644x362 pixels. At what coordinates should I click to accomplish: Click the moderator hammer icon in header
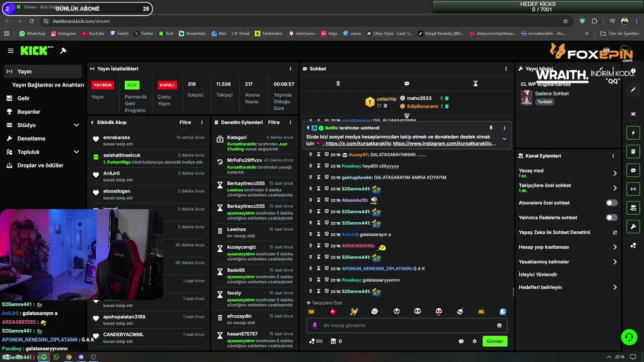(63, 51)
